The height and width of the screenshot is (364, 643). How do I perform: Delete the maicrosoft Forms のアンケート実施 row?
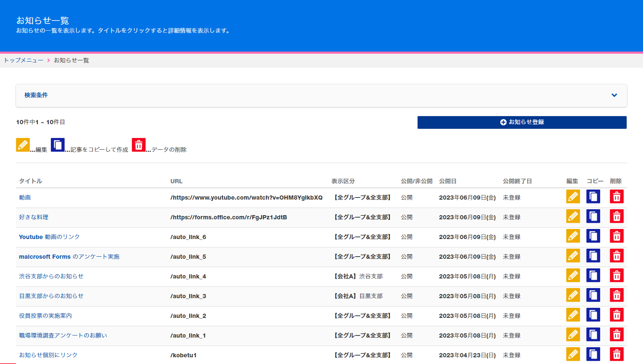tap(617, 256)
